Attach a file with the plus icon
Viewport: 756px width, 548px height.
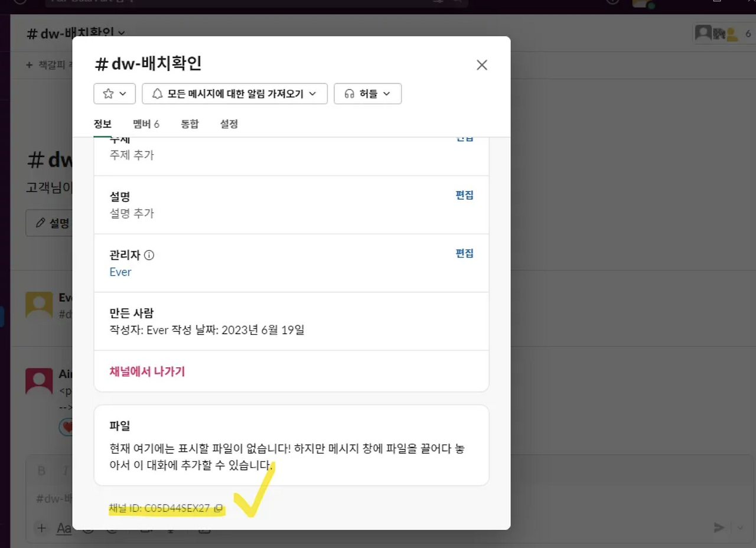[x=41, y=528]
